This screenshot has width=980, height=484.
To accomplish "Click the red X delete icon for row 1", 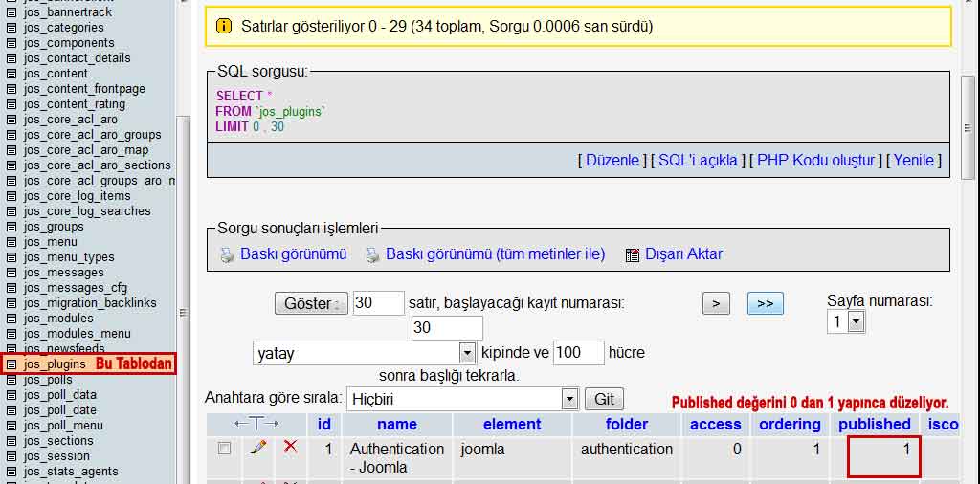I will pos(290,447).
